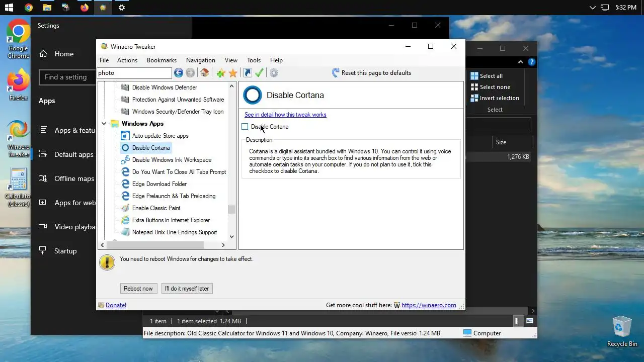This screenshot has width=644, height=362.
Task: Select Disable Cortana in the tree
Action: tap(150, 148)
